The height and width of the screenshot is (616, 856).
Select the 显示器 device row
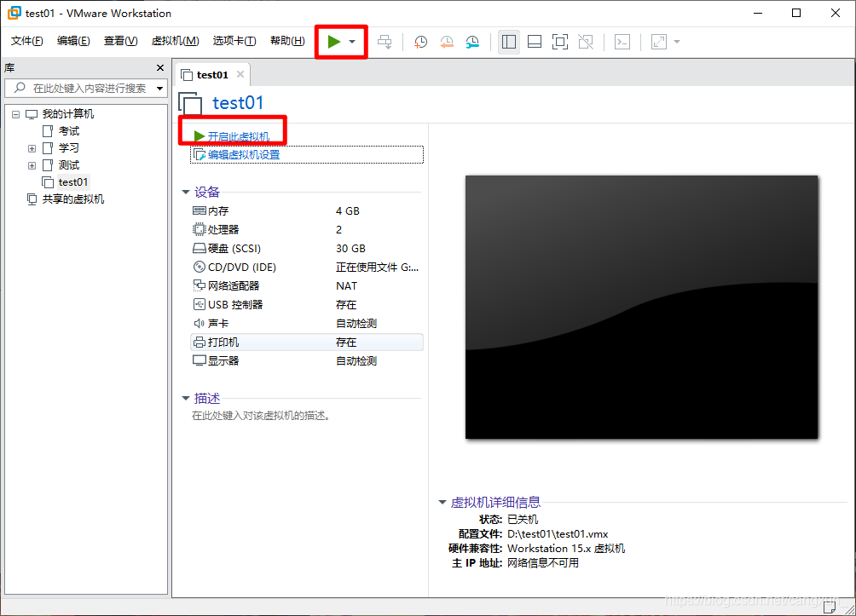[307, 360]
